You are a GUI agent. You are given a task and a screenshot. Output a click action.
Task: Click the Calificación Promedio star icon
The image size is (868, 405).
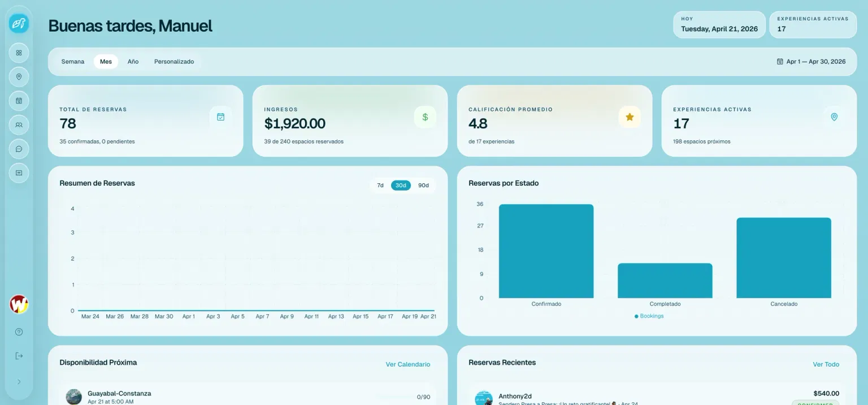click(x=630, y=117)
